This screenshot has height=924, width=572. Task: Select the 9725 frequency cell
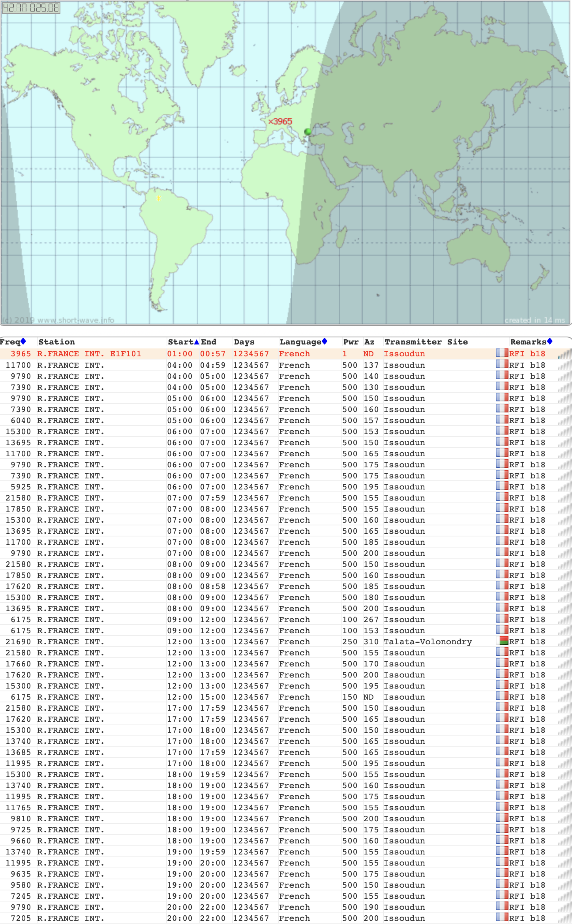coord(21,830)
